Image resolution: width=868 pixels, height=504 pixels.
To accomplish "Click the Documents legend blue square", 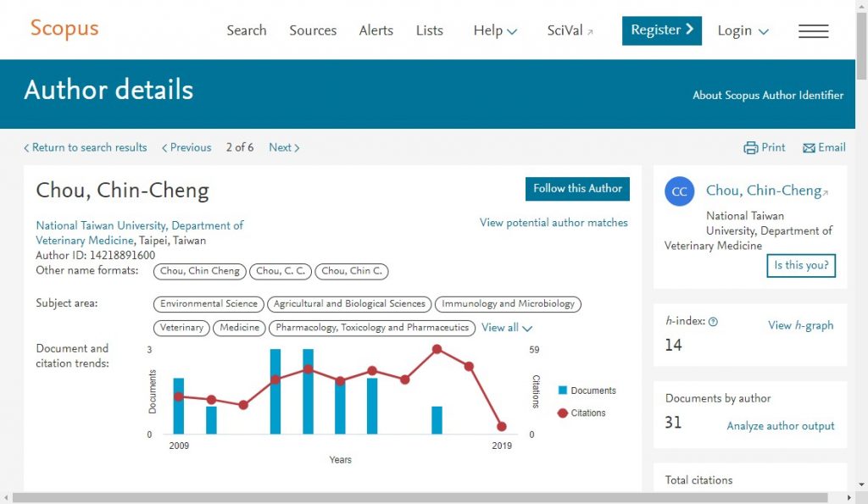I will pyautogui.click(x=563, y=390).
